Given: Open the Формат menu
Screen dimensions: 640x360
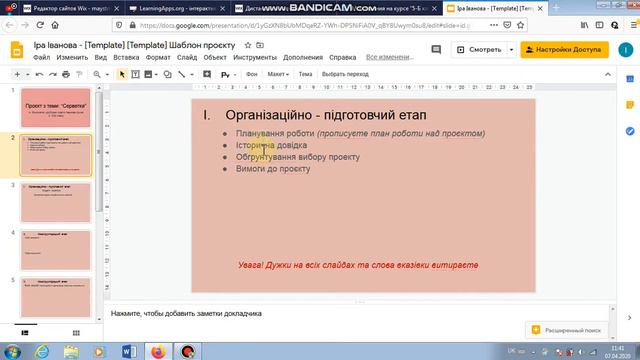Looking at the screenshot, I should coord(158,58).
